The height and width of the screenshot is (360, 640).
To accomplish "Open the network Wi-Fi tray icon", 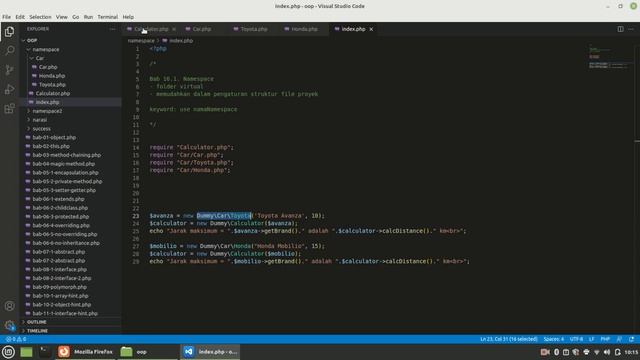I will tap(596, 352).
